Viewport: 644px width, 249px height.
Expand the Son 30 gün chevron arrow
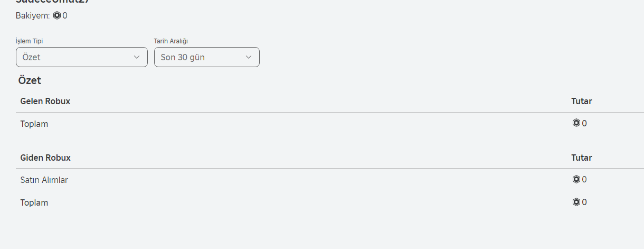(x=249, y=57)
